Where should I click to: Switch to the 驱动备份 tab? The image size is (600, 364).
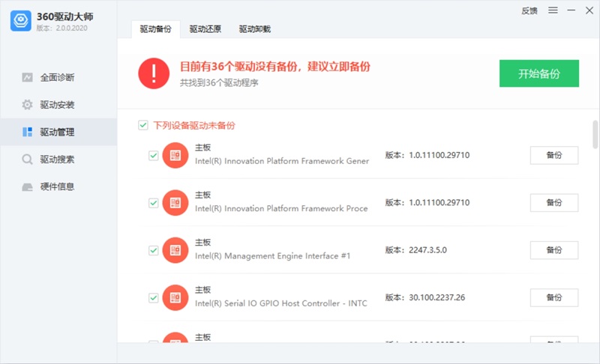click(156, 29)
